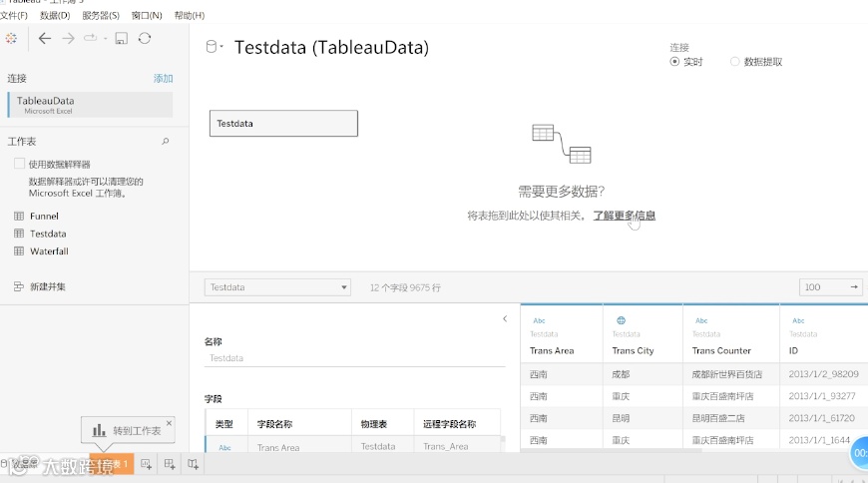Select the Testdata table box on canvas
Screen dimensions: 868x483
[283, 123]
